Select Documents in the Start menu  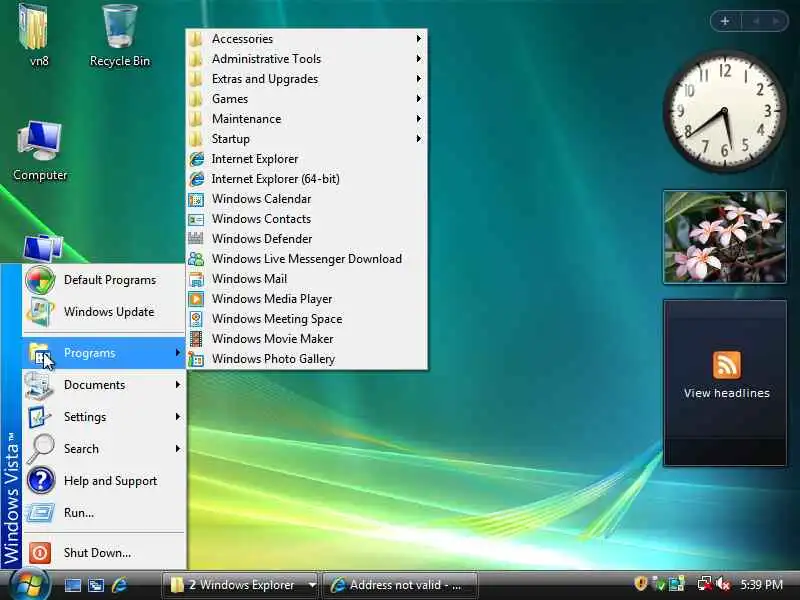(104, 385)
